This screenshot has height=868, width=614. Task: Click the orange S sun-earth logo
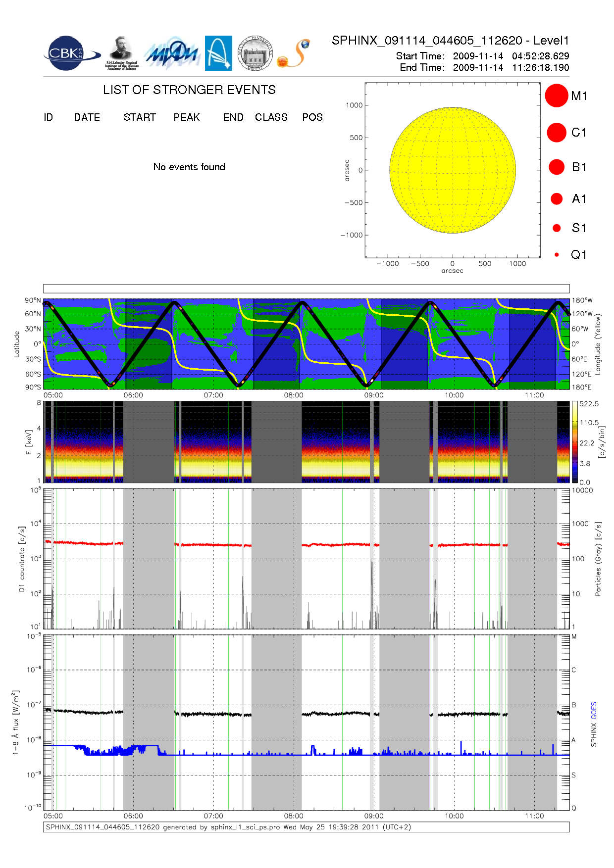coord(294,53)
